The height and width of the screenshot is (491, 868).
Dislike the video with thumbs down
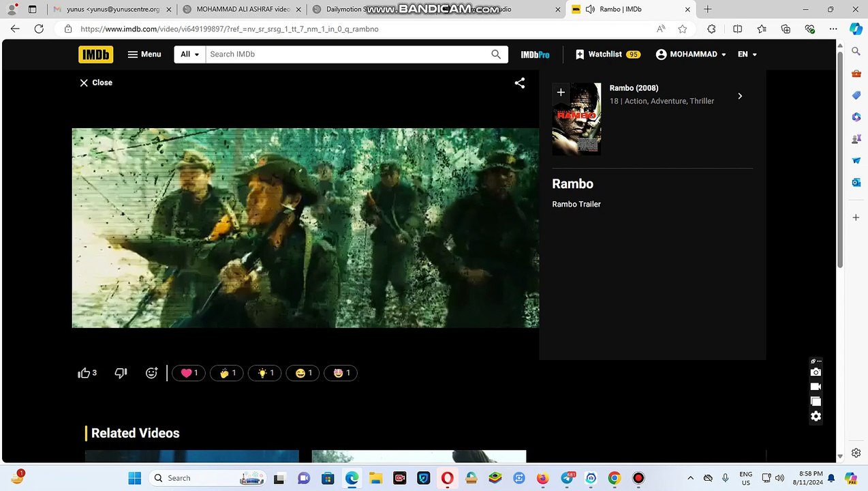(x=121, y=373)
